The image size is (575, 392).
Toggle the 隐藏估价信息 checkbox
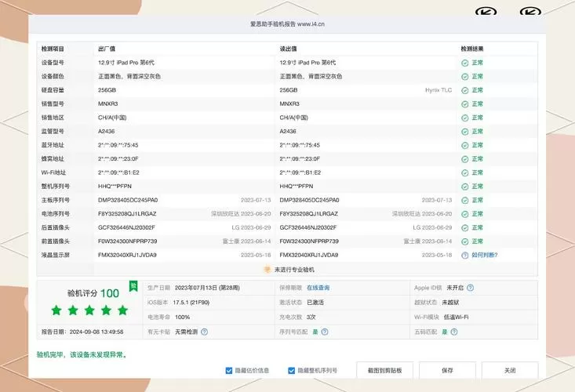coord(229,371)
